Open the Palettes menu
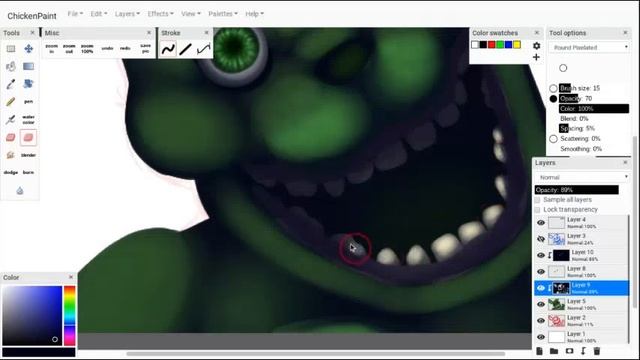Image resolution: width=640 pixels, height=360 pixels. pyautogui.click(x=223, y=14)
